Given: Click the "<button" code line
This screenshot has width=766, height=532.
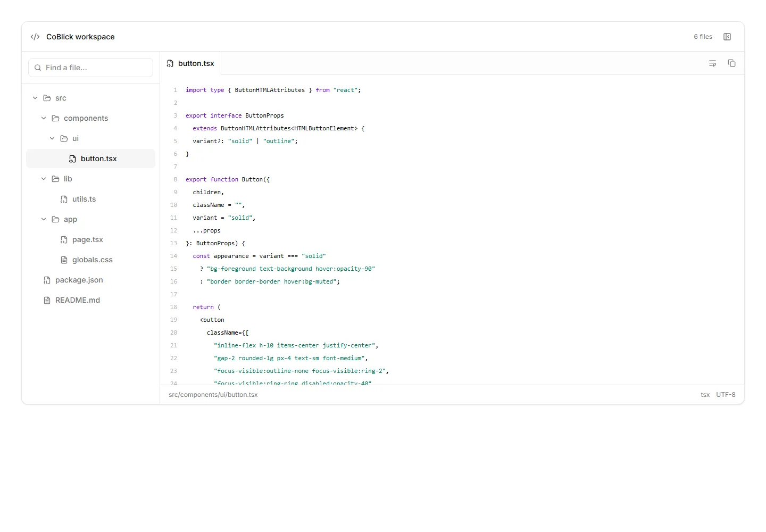Looking at the screenshot, I should (x=212, y=320).
